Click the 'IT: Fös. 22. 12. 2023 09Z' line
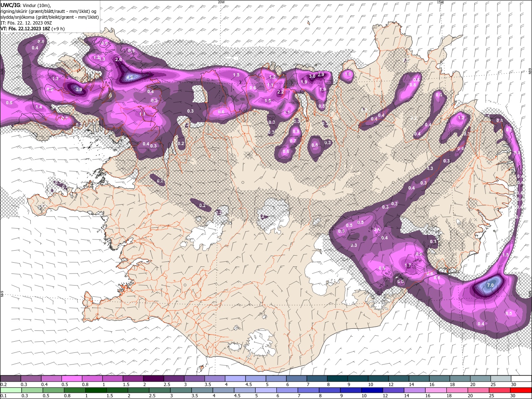Screen dimensions: 532x399 [x=26, y=23]
